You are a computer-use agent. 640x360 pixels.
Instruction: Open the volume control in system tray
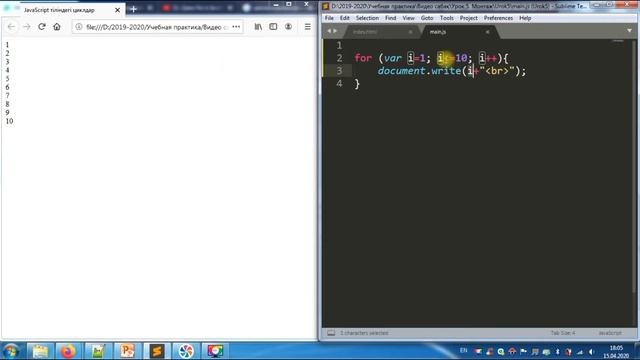click(591, 352)
